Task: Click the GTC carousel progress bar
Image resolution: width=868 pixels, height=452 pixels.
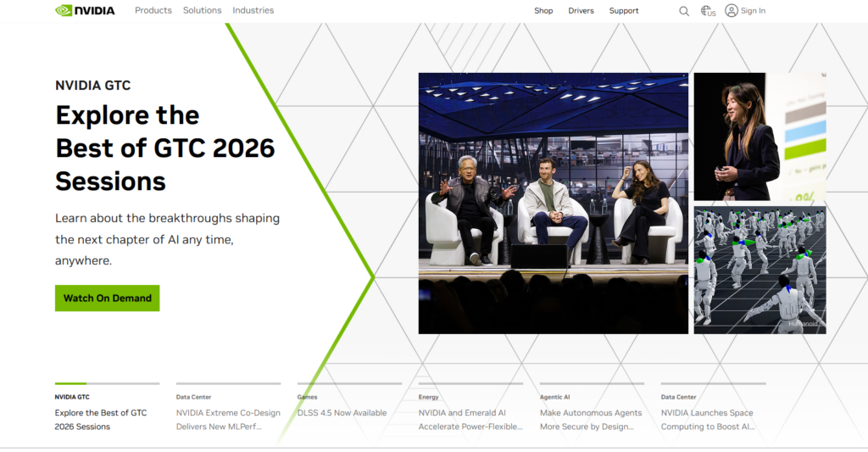Action: coord(108,383)
